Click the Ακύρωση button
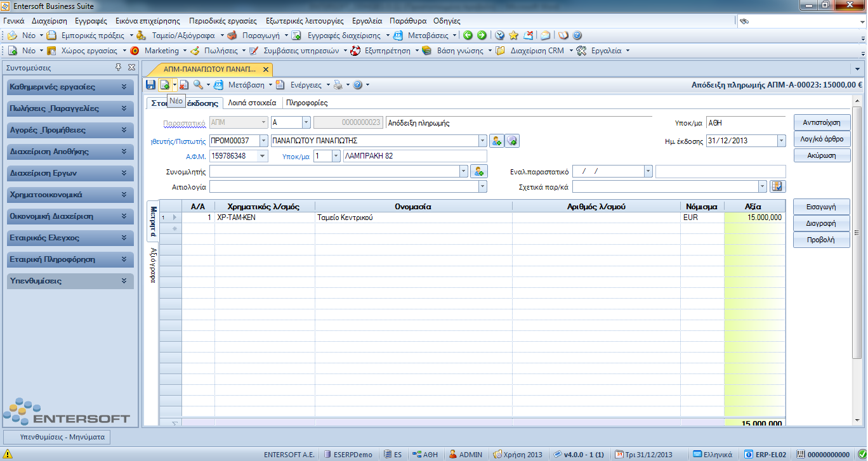Image resolution: width=868 pixels, height=461 pixels. click(822, 155)
